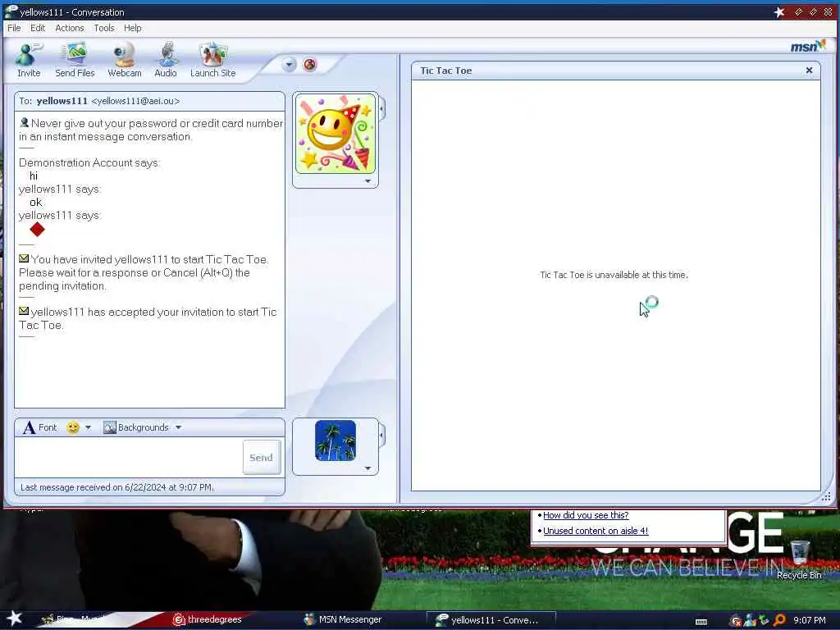
Task: Open the dropdown under the contact's display picture
Action: 367,181
